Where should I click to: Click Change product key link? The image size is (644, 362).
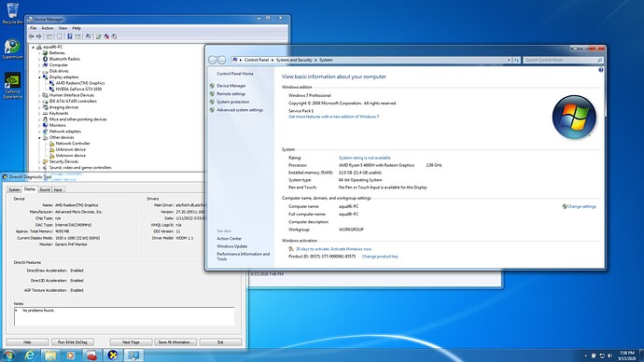(380, 257)
